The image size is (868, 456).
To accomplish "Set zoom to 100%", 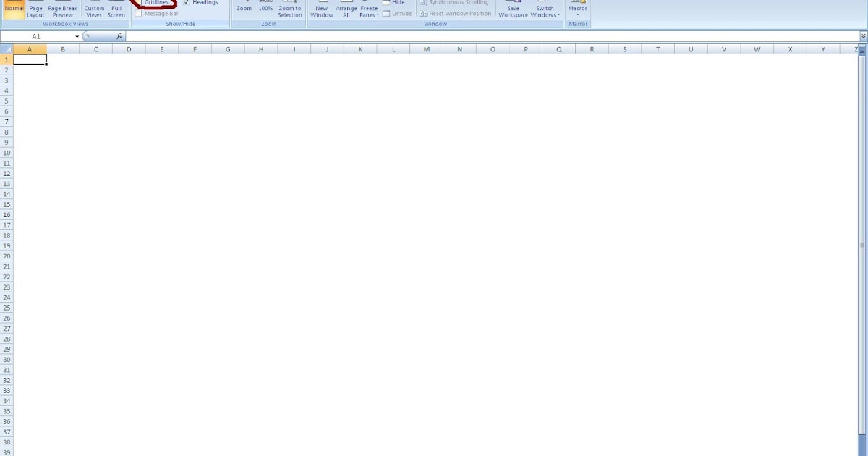I will (x=265, y=8).
